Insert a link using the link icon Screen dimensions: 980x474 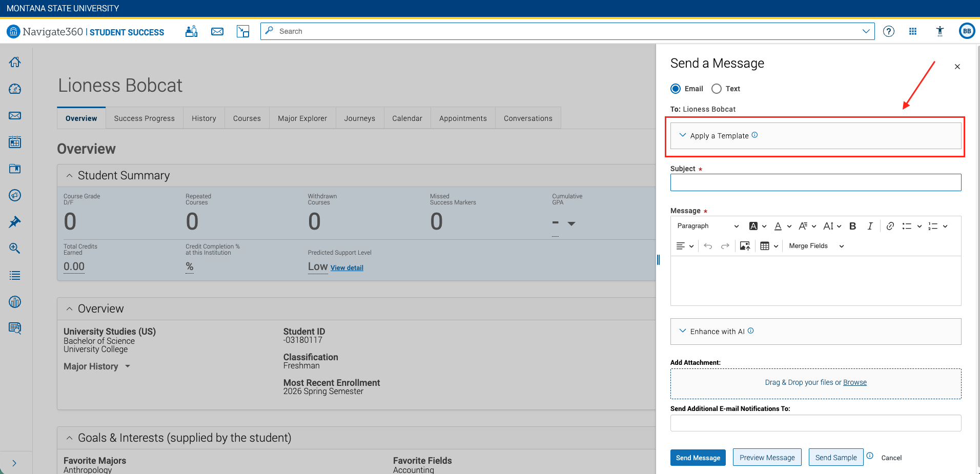pyautogui.click(x=890, y=226)
